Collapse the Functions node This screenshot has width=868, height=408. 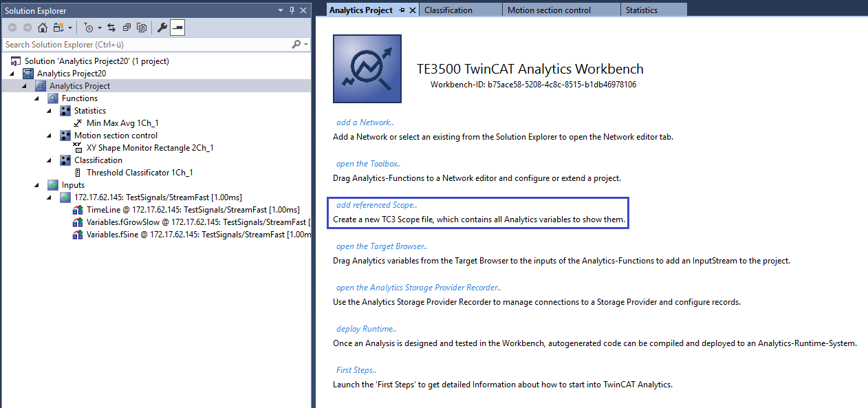point(39,98)
